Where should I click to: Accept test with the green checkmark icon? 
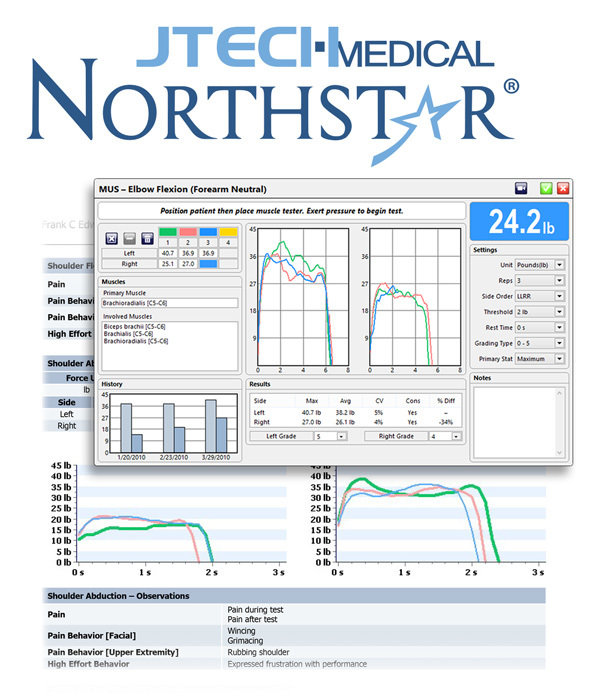coord(546,188)
